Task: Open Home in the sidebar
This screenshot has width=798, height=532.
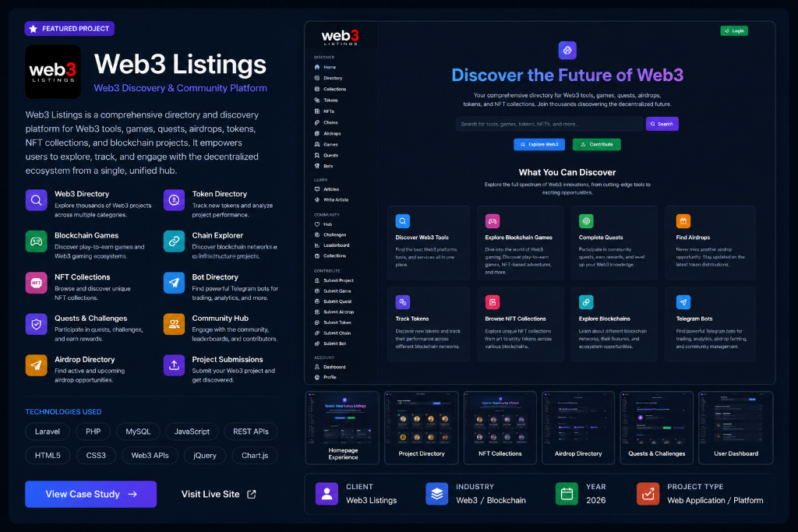Action: 325,67
